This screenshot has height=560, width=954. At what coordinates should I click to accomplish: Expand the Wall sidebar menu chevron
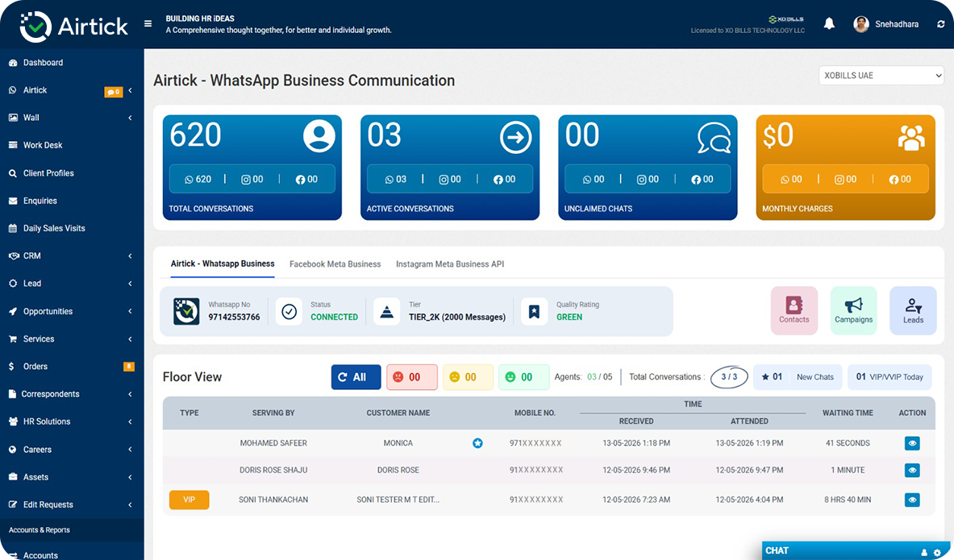tap(130, 118)
